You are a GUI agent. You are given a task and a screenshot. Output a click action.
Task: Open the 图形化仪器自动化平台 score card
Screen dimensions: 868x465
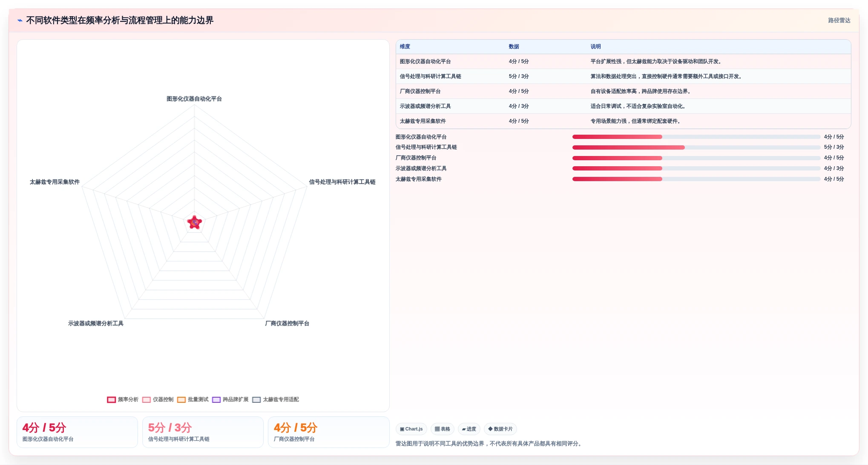point(77,432)
